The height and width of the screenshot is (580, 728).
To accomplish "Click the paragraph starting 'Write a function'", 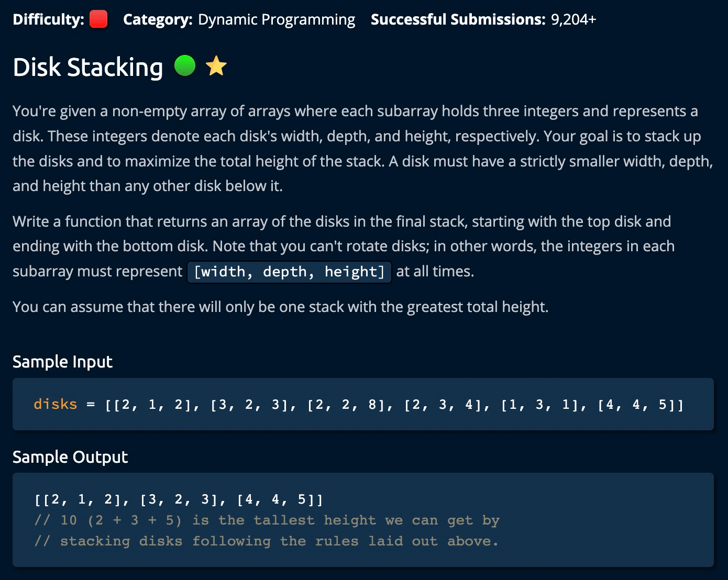I will click(343, 246).
